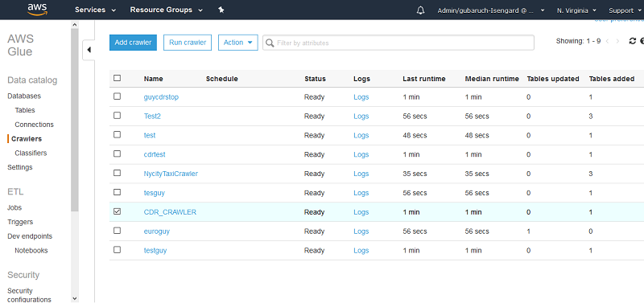The height and width of the screenshot is (303, 644).
Task: Go to Databases in Data catalog
Action: [24, 96]
